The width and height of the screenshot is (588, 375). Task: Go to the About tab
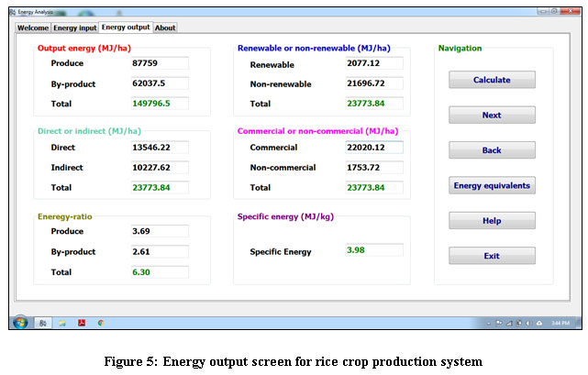click(165, 28)
